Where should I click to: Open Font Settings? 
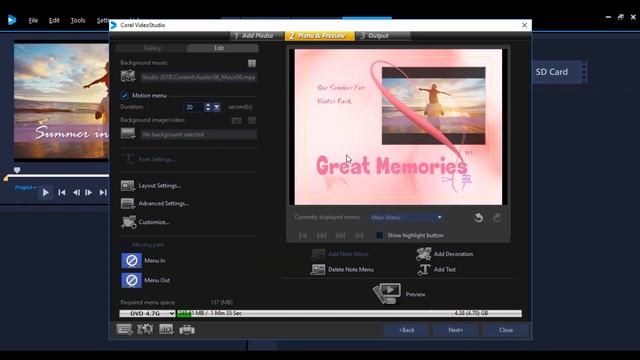pos(149,159)
